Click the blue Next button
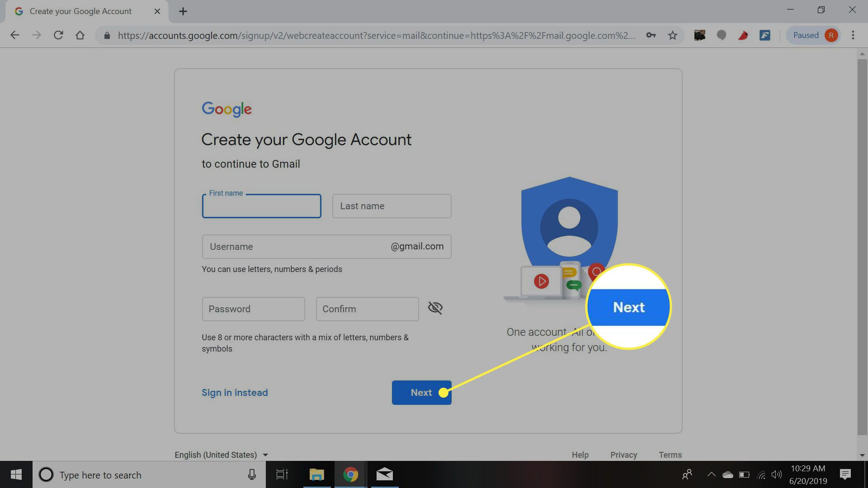 click(x=421, y=393)
